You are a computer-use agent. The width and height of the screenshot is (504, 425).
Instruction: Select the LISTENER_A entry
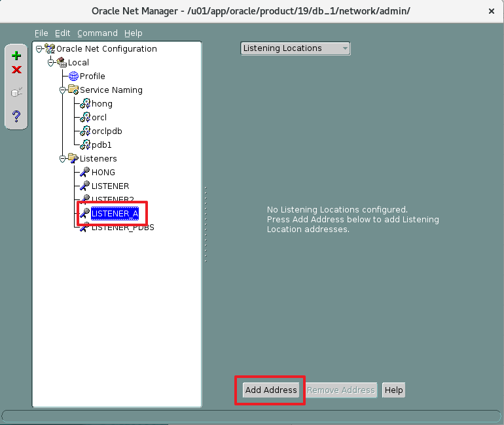click(x=115, y=213)
